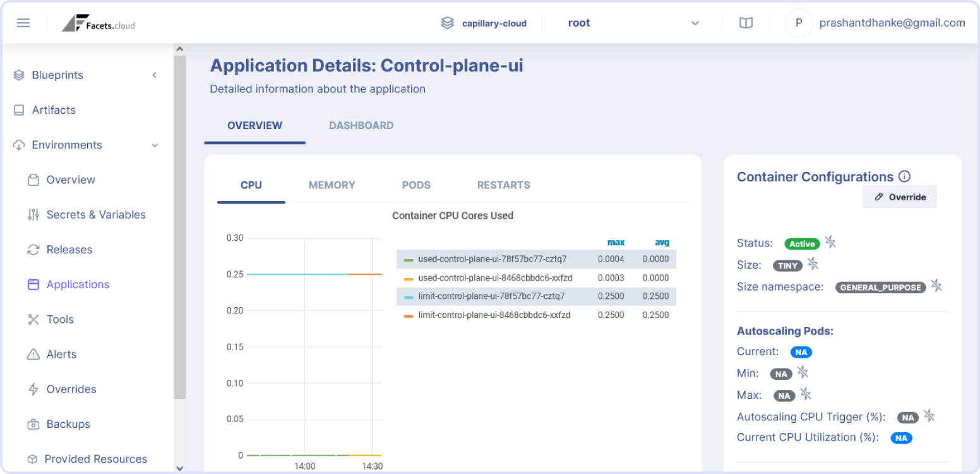Screen dimensions: 980x474
Task: Go to Secrets & Variables
Action: click(x=96, y=215)
